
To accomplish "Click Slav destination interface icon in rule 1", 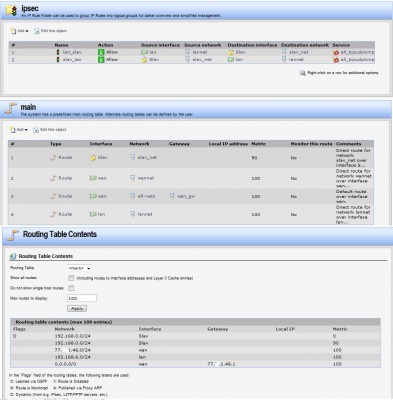I will point(231,53).
